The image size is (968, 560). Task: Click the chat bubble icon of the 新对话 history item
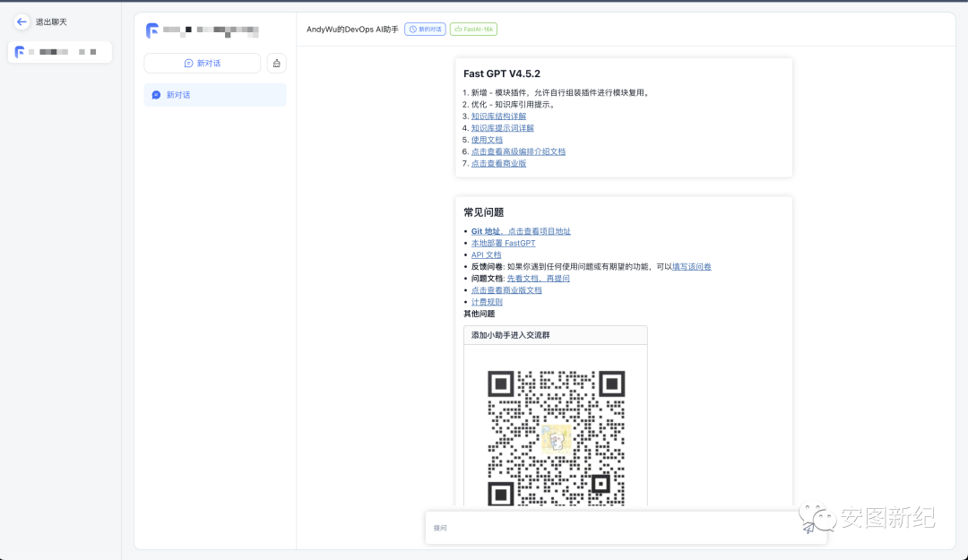click(156, 95)
